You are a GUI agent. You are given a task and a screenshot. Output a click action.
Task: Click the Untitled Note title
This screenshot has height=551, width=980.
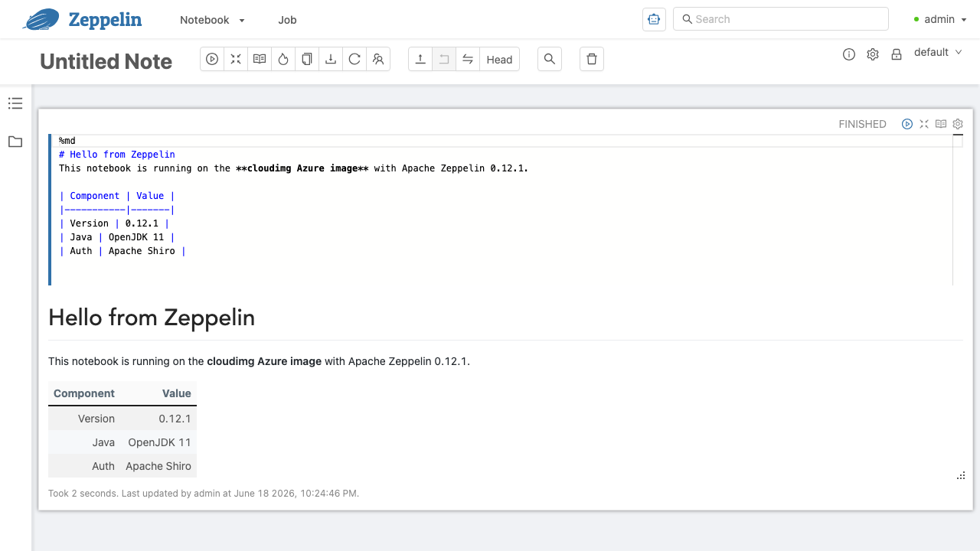point(106,61)
